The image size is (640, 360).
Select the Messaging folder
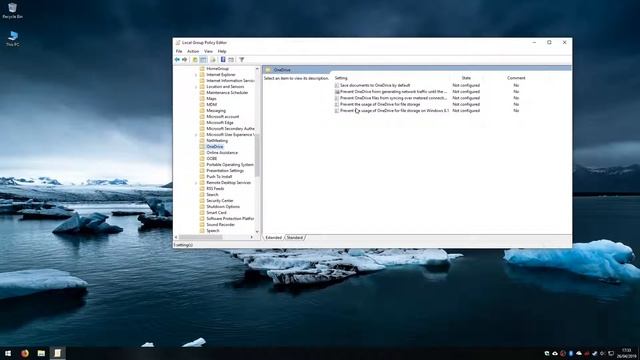[212, 111]
